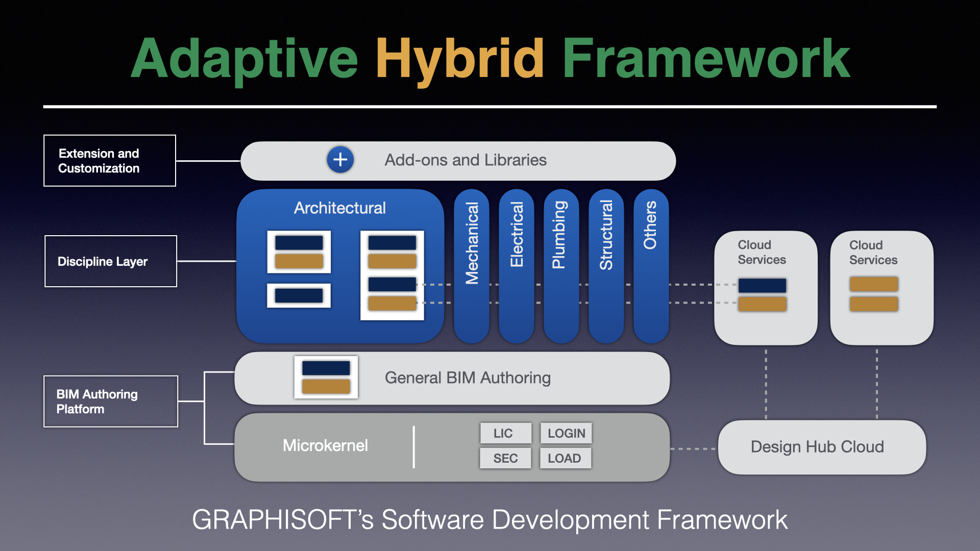
Task: Click the module icon in General BIM Authoring
Action: pos(326,378)
